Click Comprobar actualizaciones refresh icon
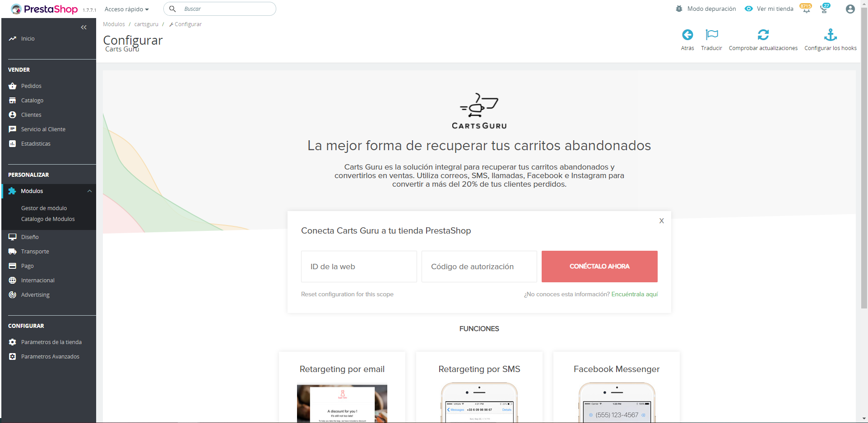The image size is (868, 423). 763,35
